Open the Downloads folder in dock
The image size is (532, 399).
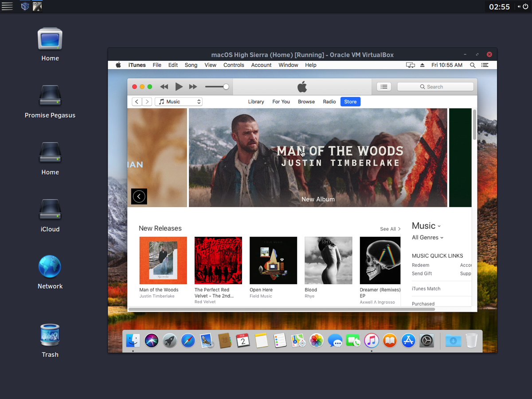453,340
